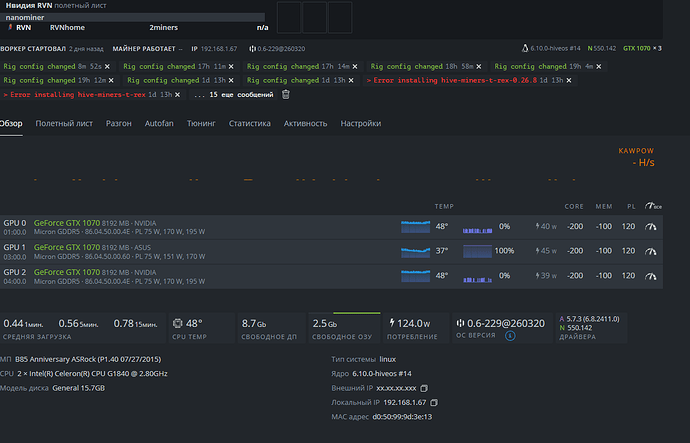Dismiss 'Rig config changed 19h 4m' message

(598, 66)
